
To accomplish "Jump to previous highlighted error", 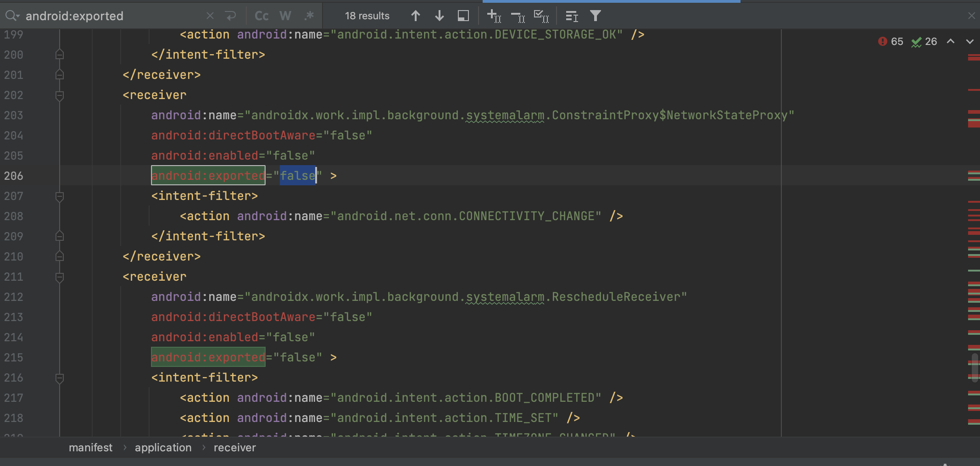I will tap(951, 41).
